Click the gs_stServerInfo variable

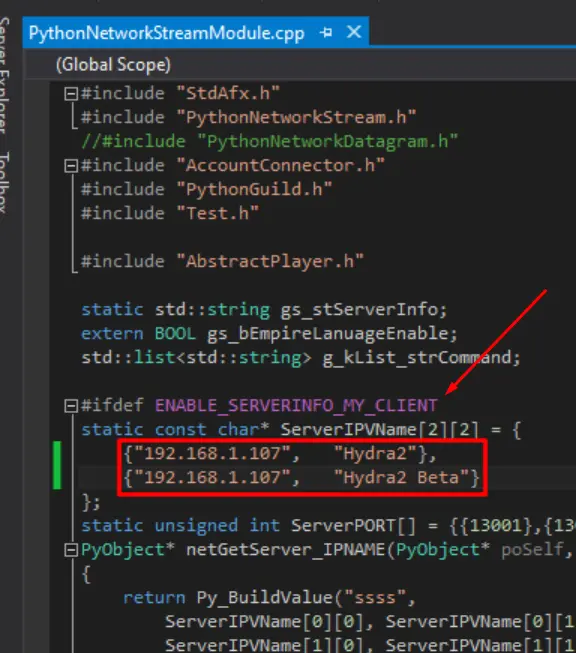[x=359, y=310]
